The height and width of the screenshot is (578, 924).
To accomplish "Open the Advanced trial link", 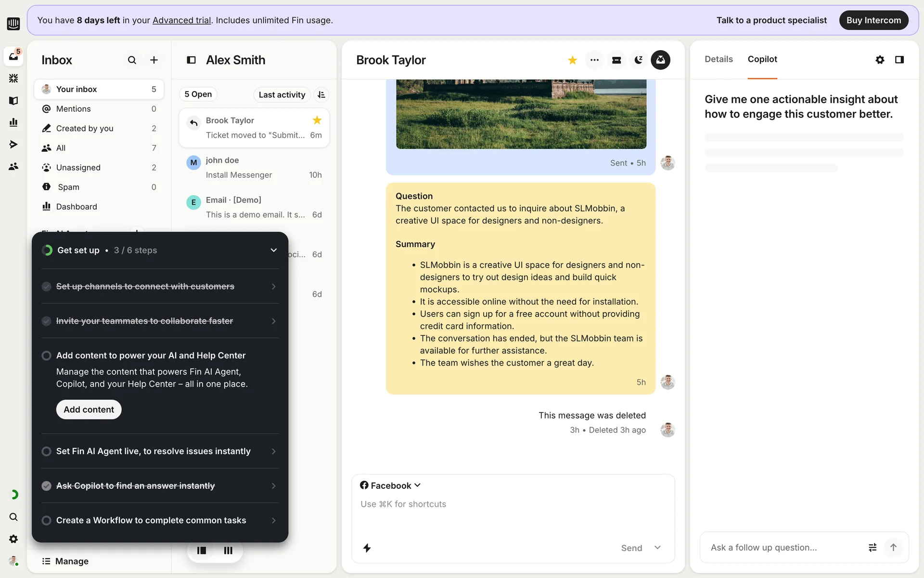I will click(181, 20).
